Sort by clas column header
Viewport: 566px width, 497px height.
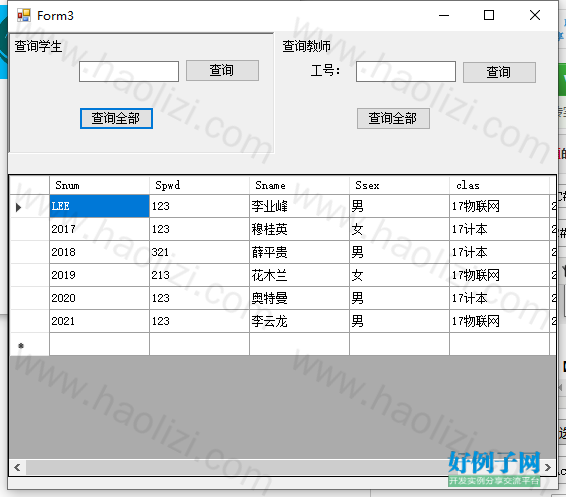(x=499, y=185)
